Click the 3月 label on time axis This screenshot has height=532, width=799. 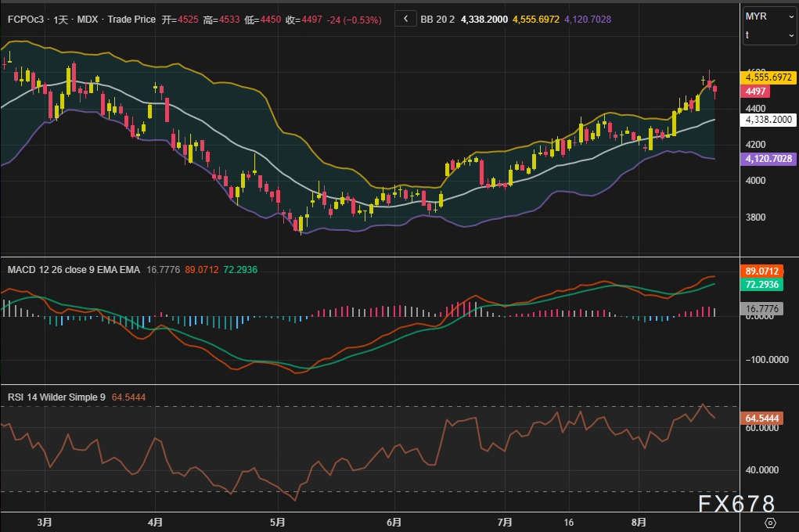(45, 521)
